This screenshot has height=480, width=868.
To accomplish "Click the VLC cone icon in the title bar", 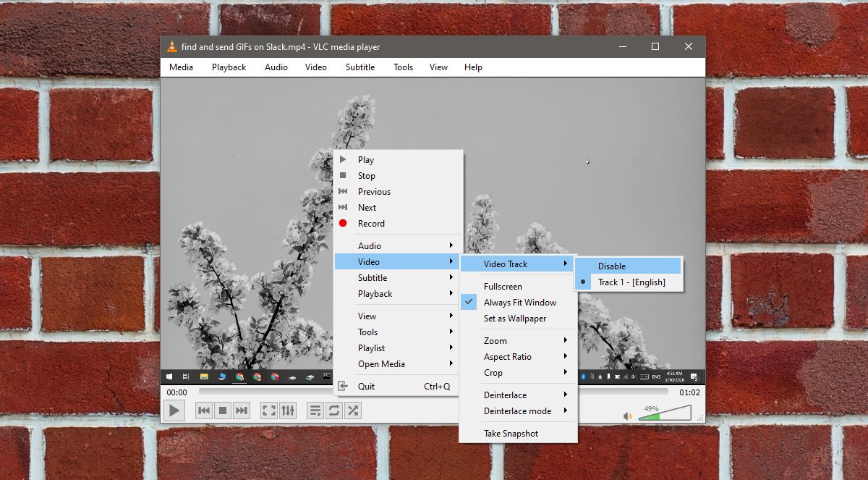I will point(171,47).
